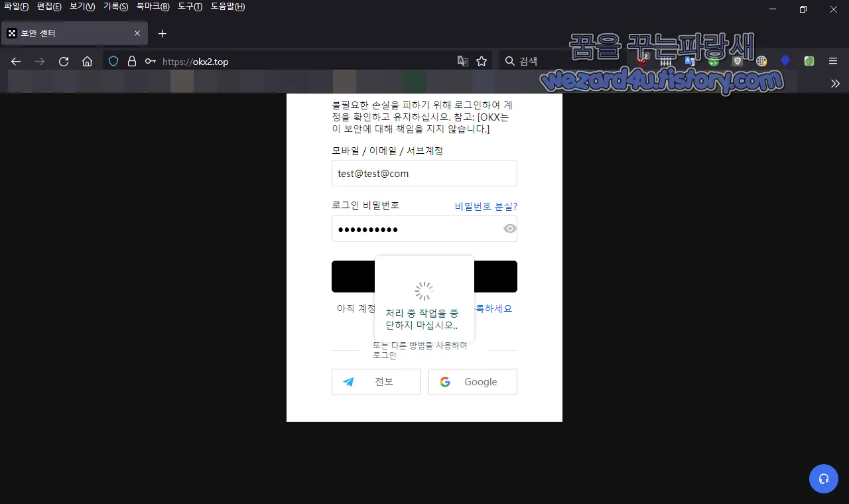Expand the overflow chevron below the toolbar

click(835, 84)
